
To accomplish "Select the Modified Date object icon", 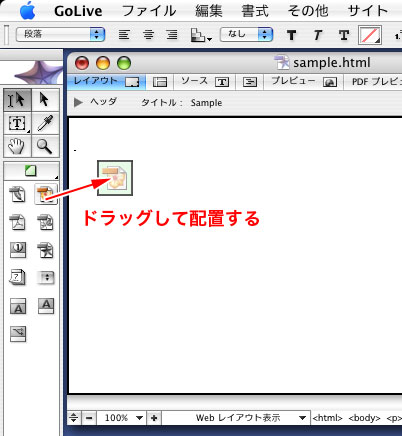I will (17, 277).
